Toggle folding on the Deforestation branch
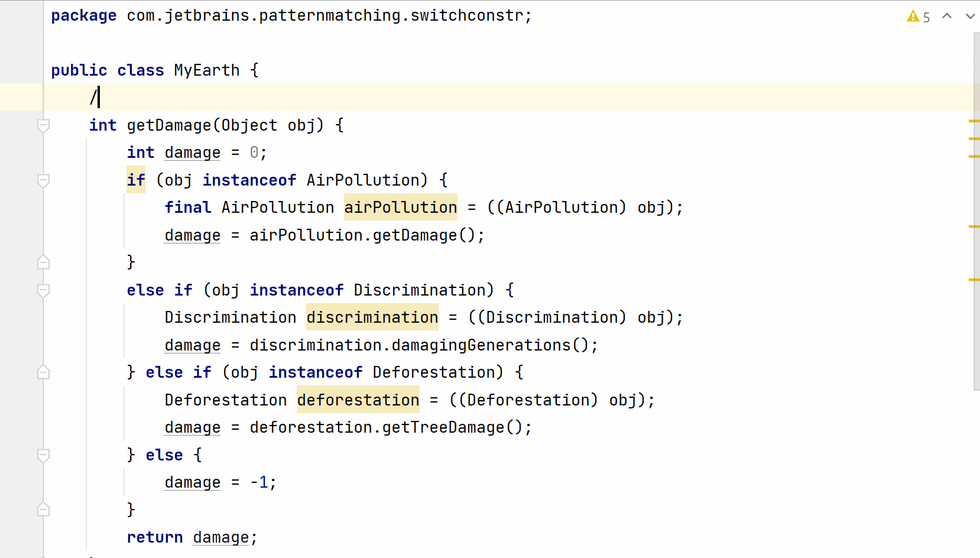This screenshot has width=980, height=558. (43, 372)
